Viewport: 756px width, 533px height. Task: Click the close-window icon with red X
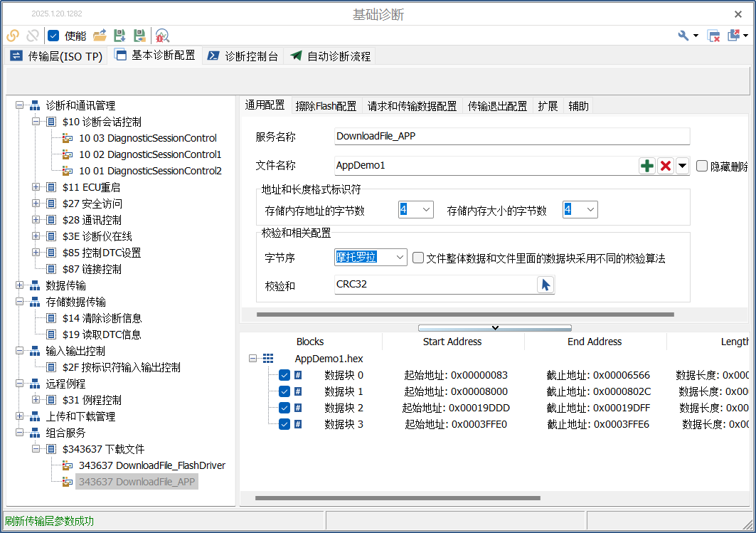(713, 36)
